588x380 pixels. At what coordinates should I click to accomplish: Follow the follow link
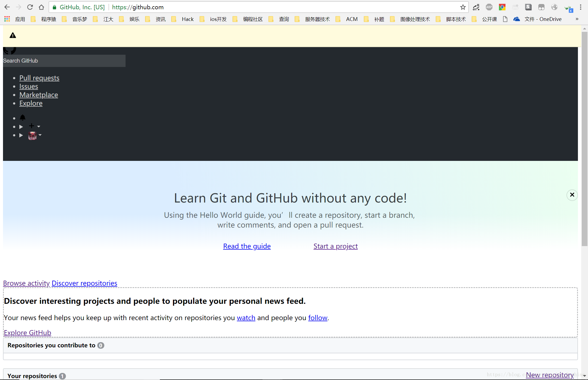click(x=318, y=318)
